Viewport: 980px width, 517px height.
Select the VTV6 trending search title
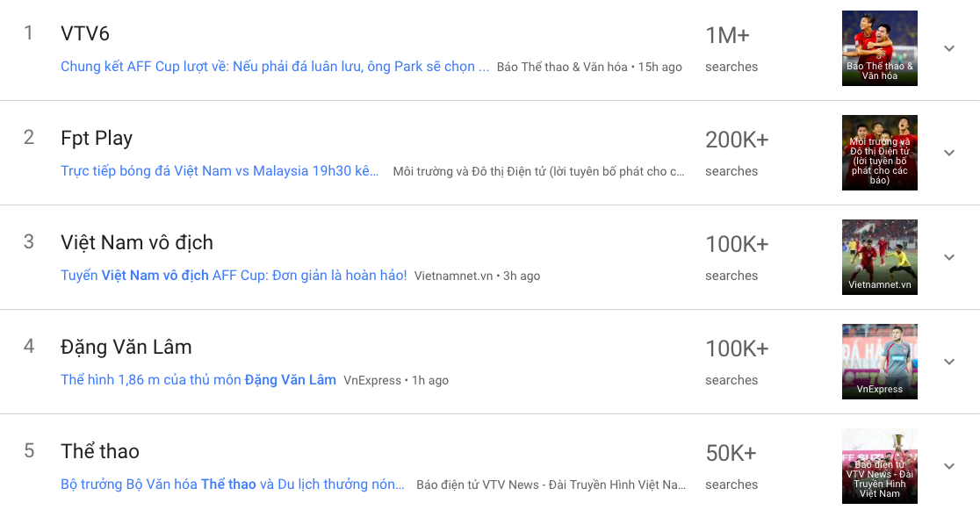click(85, 34)
